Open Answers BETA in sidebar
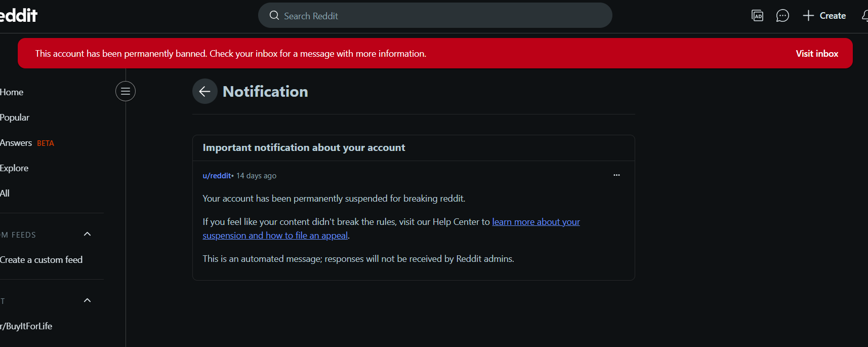Viewport: 868px width, 347px height. pyautogui.click(x=27, y=143)
